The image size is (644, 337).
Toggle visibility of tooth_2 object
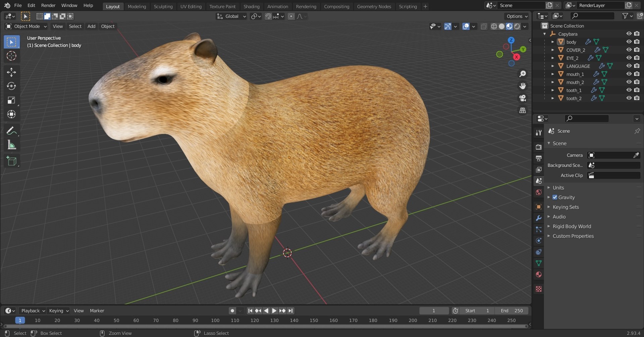tap(629, 98)
